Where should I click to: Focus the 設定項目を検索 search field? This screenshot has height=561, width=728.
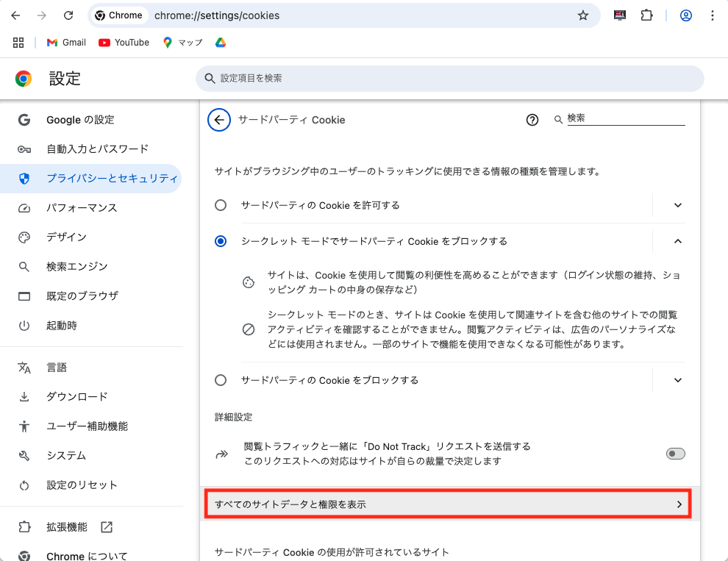click(x=449, y=79)
